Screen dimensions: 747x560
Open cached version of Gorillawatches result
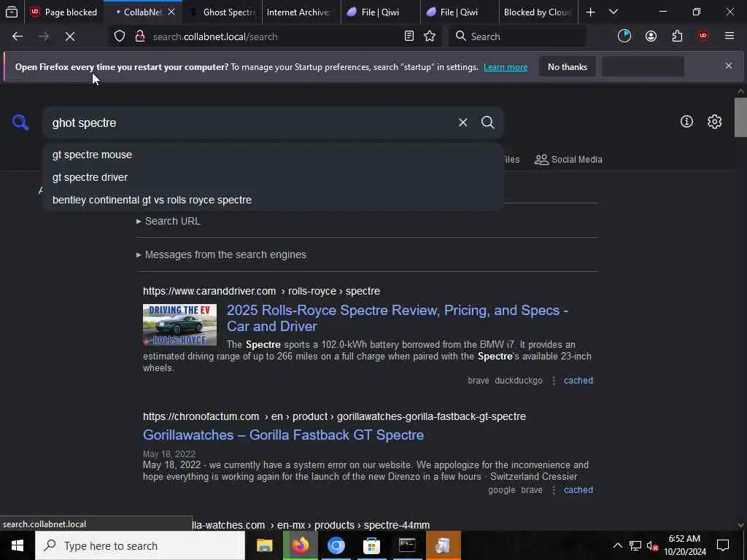point(578,490)
